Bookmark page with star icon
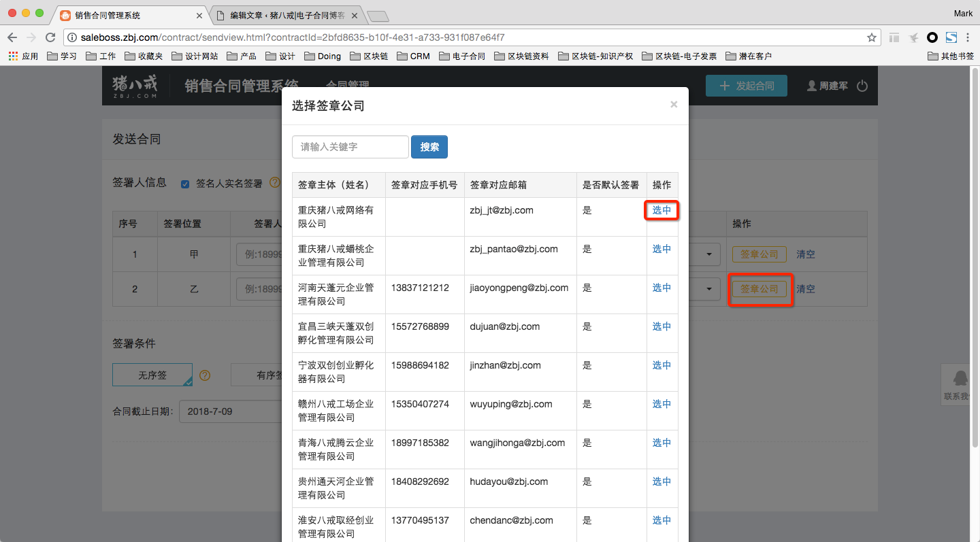Viewport: 980px width, 542px height. click(x=872, y=37)
